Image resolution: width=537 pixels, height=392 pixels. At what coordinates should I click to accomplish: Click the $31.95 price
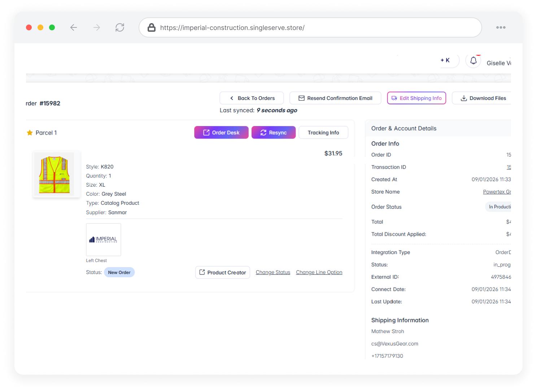333,153
